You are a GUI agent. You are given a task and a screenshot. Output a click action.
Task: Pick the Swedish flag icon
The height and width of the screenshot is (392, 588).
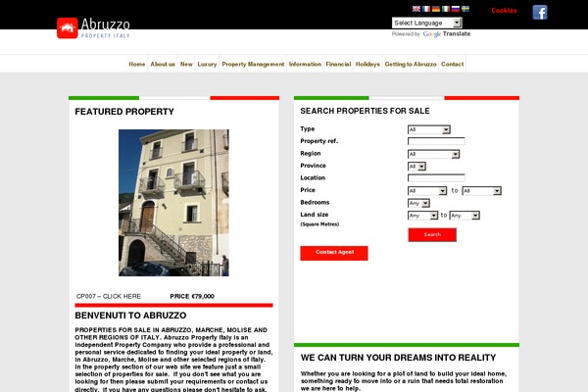[x=465, y=9]
